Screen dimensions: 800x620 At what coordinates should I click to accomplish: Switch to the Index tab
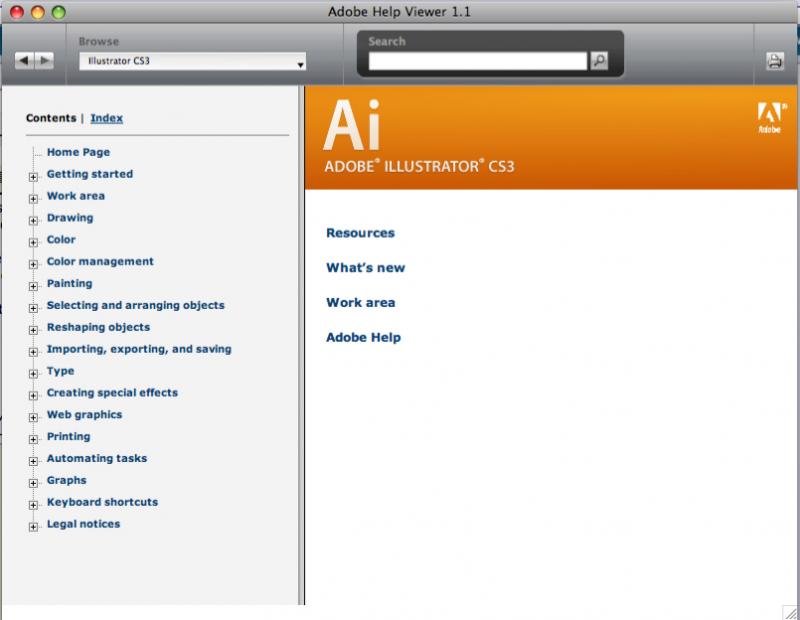[107, 118]
